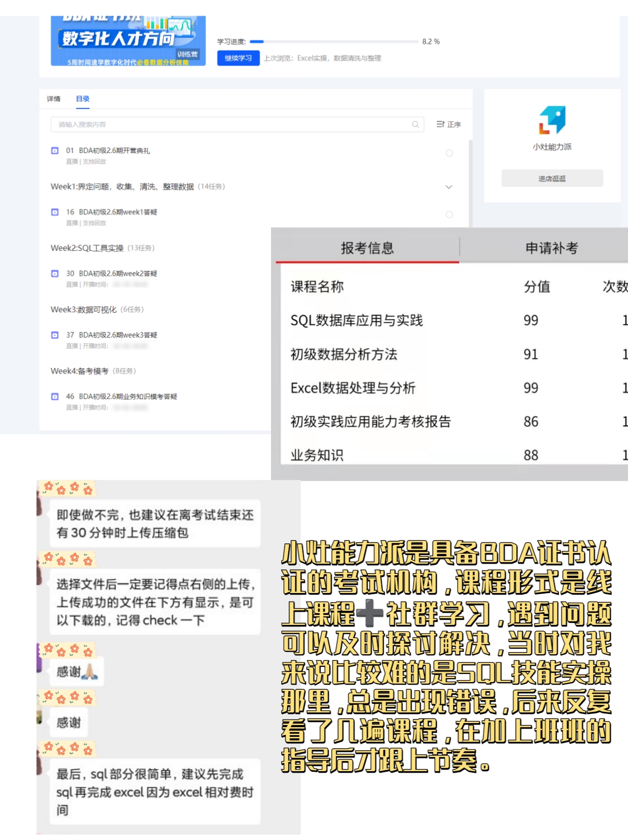The image size is (628, 840).
Task: Click live icon beside lesson 37
Action: pos(55,335)
